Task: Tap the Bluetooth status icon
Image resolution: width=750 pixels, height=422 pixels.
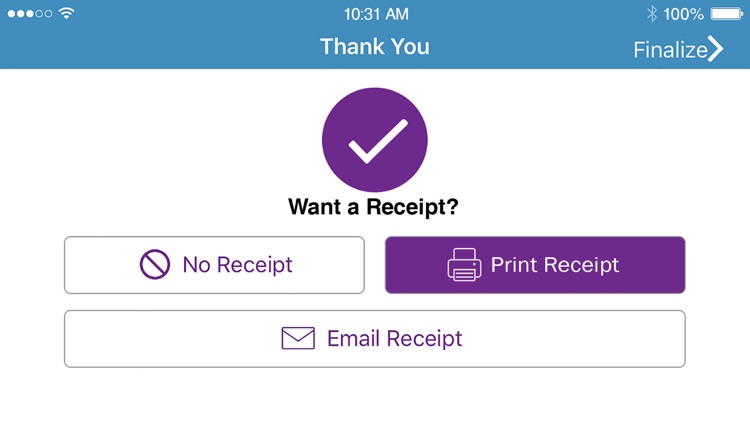Action: point(652,14)
